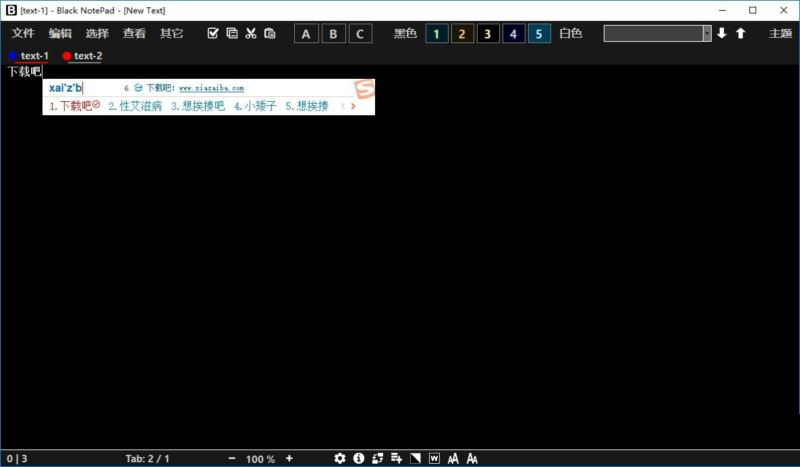Click the B button in toolbar
The width and height of the screenshot is (800, 467).
point(334,34)
